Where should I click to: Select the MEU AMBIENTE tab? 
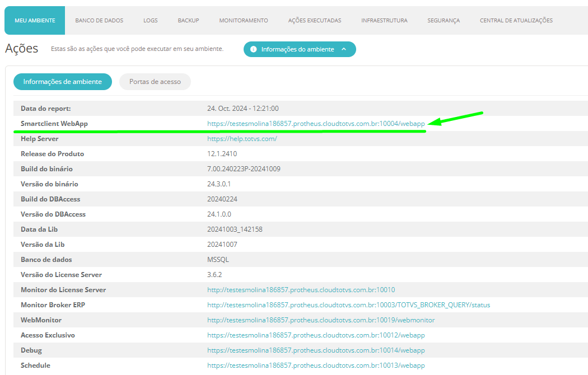[34, 20]
